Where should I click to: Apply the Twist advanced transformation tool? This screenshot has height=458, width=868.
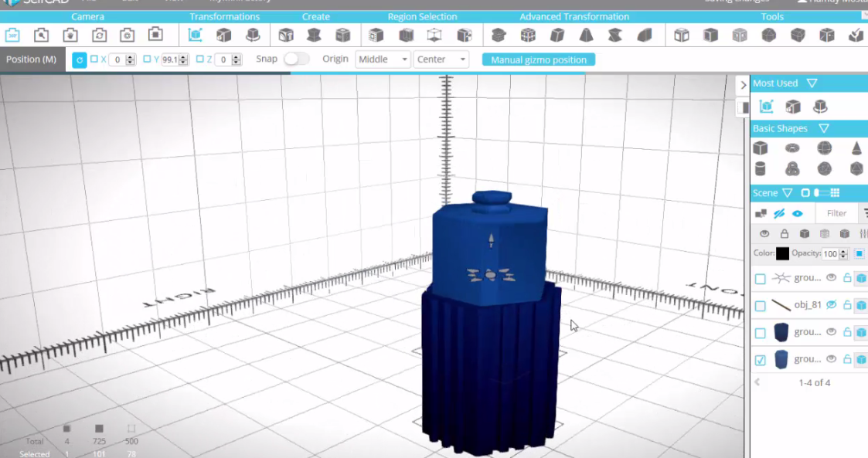click(615, 36)
